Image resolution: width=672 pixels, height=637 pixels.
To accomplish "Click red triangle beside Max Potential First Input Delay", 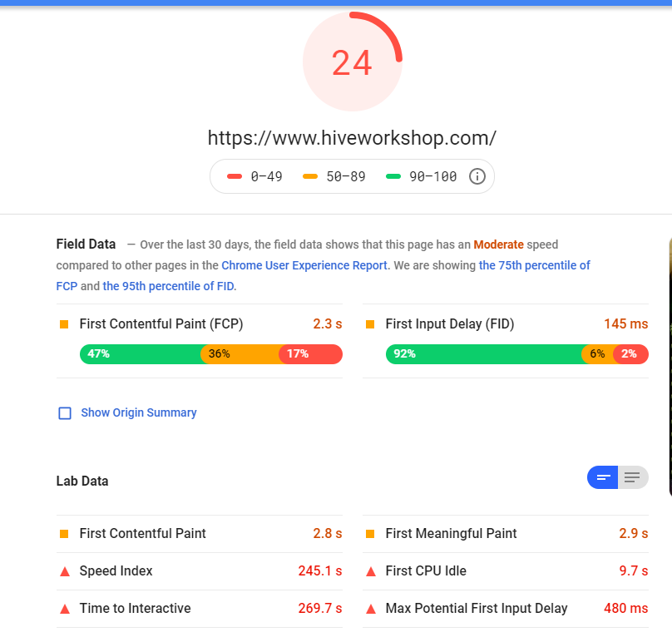I will pyautogui.click(x=371, y=609).
